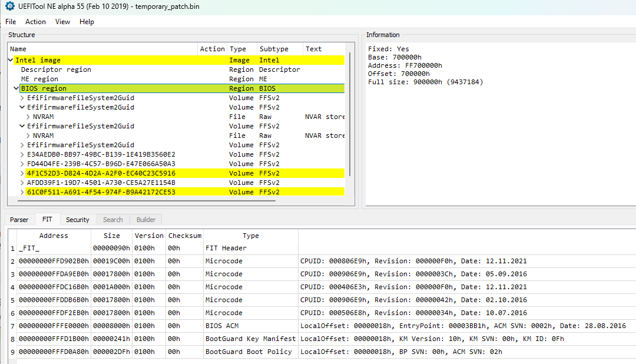Expand the 61C0F511-A691-4F54 volume

pos(22,192)
